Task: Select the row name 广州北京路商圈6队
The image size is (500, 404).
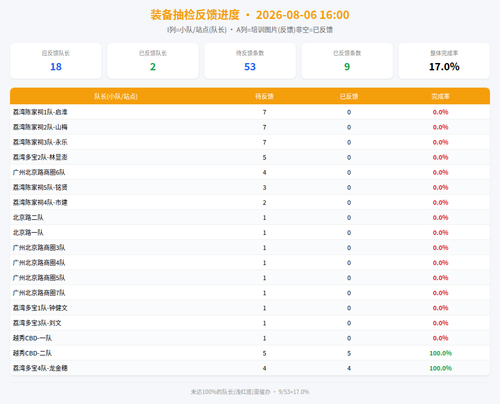Action: (39, 172)
